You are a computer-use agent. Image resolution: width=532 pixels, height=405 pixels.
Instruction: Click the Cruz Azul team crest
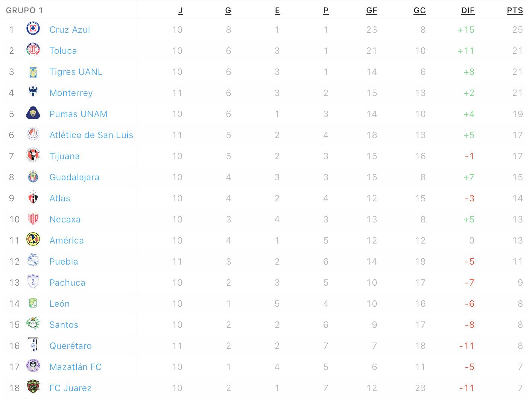pos(33,29)
